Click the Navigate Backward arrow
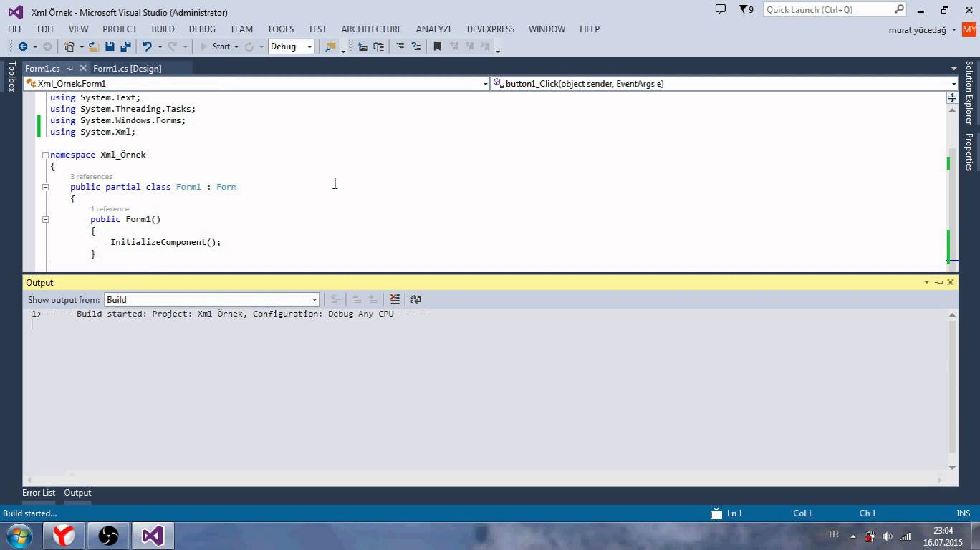 pyautogui.click(x=22, y=47)
